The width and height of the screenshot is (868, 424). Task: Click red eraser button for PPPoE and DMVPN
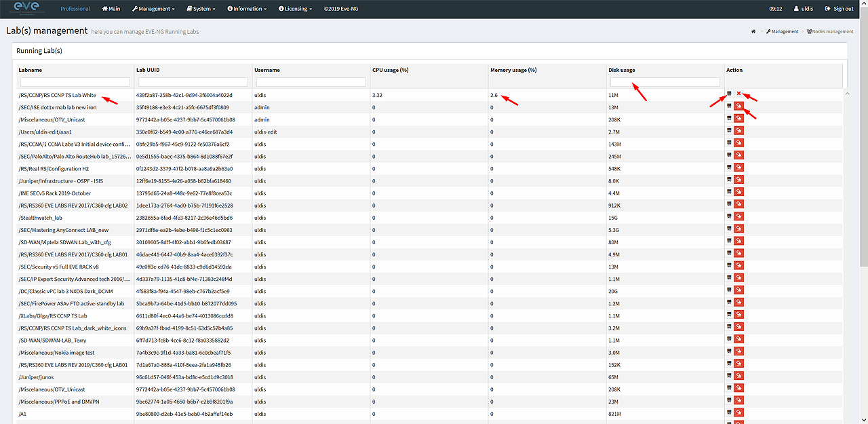(739, 399)
